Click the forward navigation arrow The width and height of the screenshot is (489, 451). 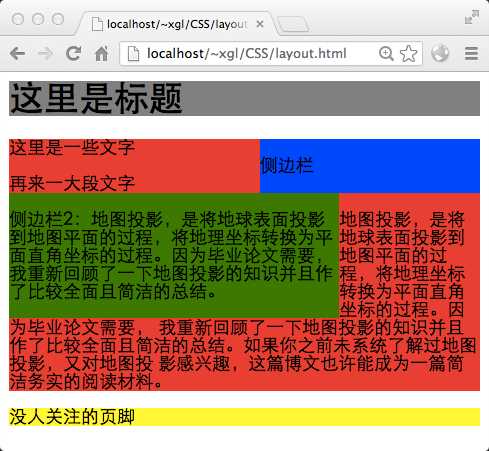(46, 53)
